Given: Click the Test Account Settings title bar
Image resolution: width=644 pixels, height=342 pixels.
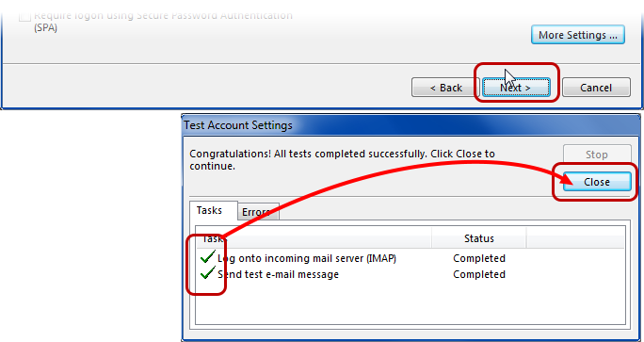Looking at the screenshot, I should [x=411, y=125].
